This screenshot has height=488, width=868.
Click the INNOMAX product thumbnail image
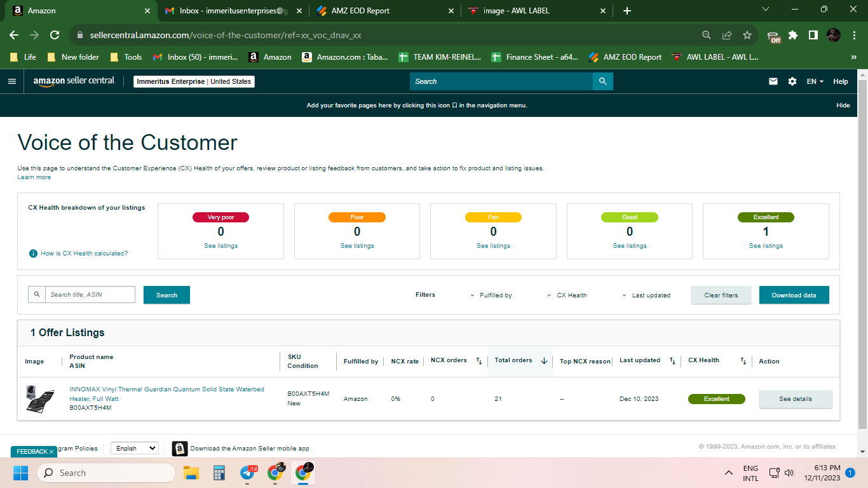[40, 398]
